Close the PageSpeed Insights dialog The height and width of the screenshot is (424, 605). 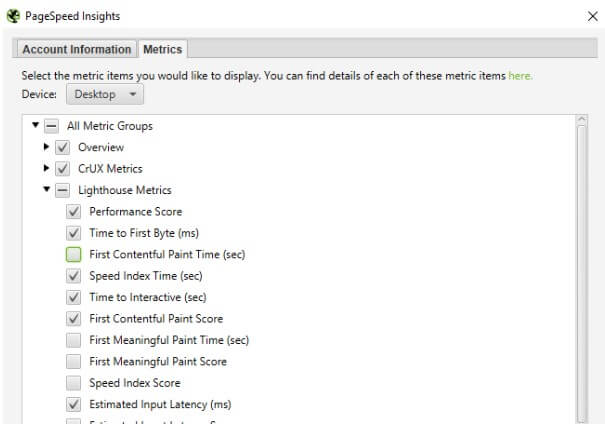591,16
